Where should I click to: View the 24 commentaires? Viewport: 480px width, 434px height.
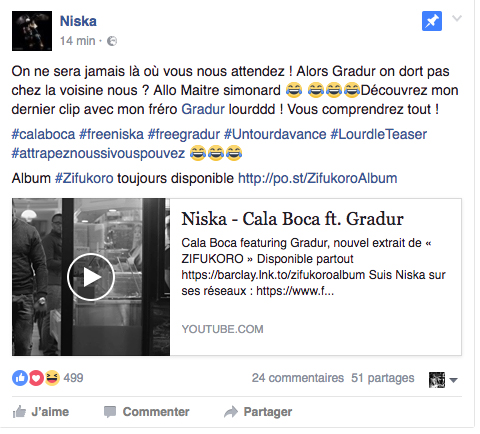pos(298,378)
